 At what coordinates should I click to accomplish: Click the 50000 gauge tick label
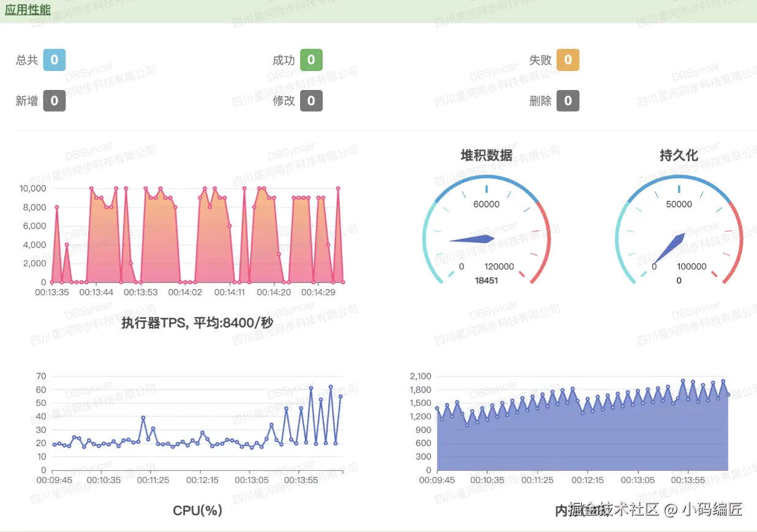tap(679, 204)
